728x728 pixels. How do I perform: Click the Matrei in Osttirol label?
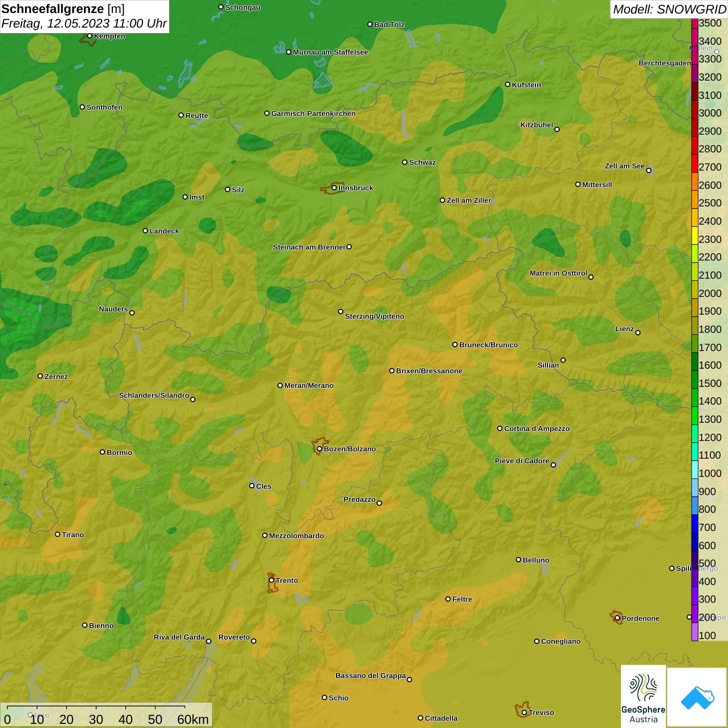558,273
